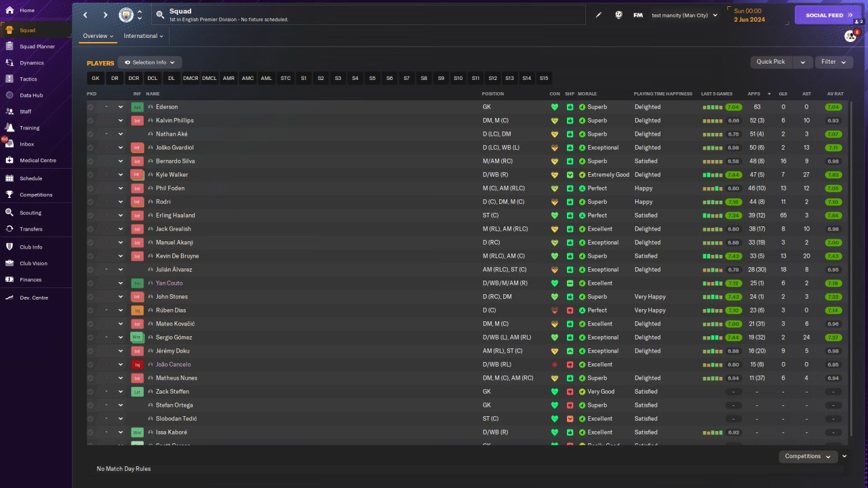Toggle the pick circle for Joško Gvardiol
Viewport: 868px width, 488px height.
point(91,148)
